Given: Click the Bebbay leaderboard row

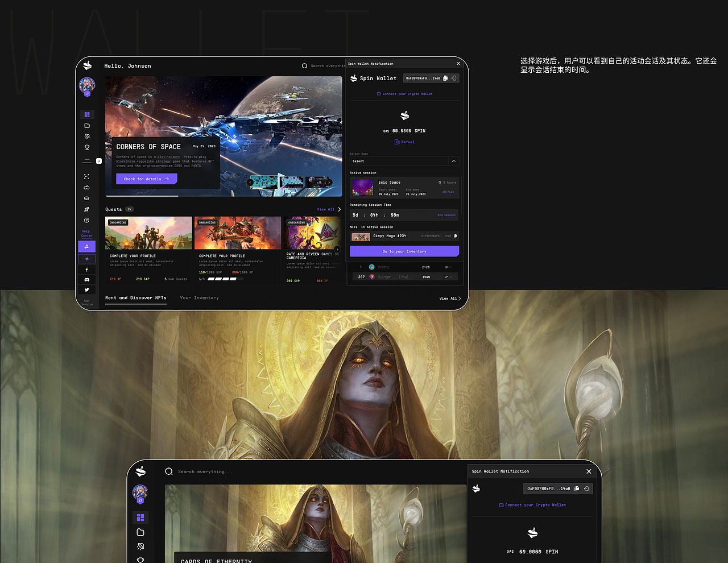Looking at the screenshot, I should point(404,267).
